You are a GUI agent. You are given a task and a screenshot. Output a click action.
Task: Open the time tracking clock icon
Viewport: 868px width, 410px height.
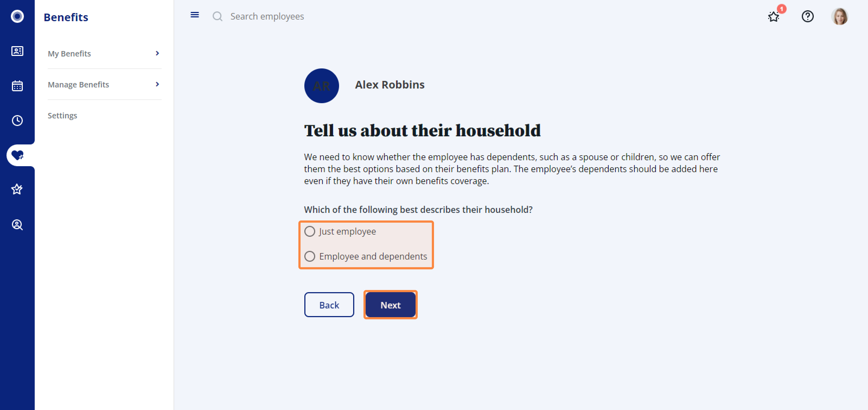[17, 120]
